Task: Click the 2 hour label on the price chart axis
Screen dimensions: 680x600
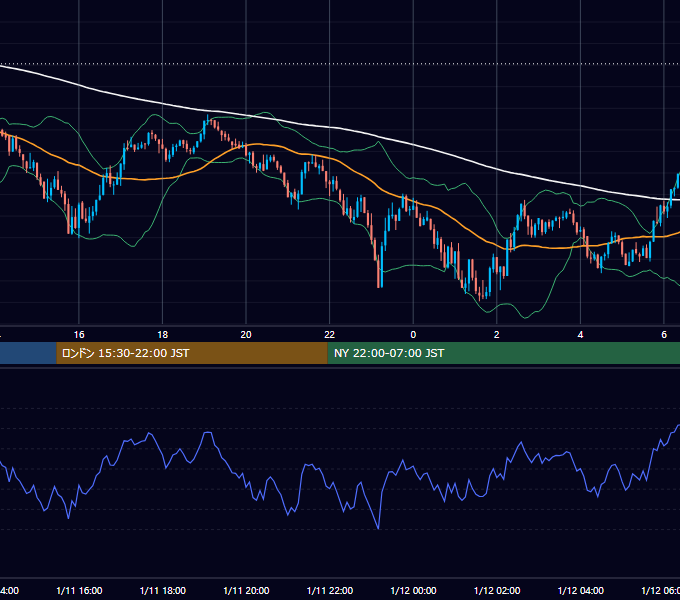Action: pos(497,335)
